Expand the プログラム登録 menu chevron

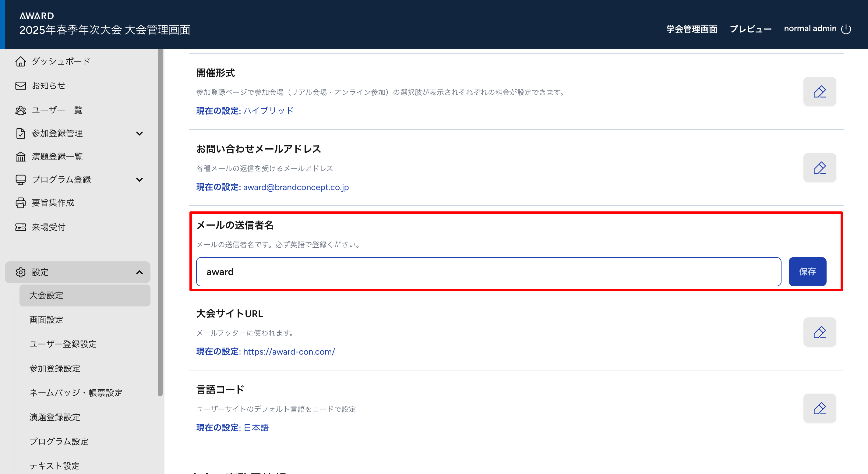(x=139, y=179)
